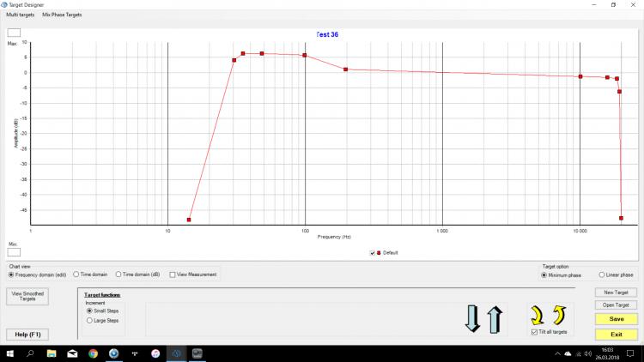The height and width of the screenshot is (362, 644).
Task: Click the blue up arrow to raise target
Action: point(495,319)
